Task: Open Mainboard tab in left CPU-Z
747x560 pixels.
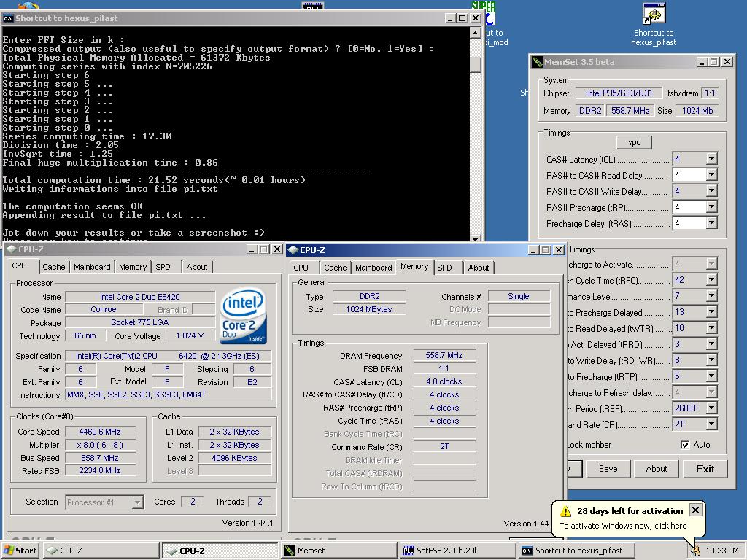Action: tap(92, 267)
